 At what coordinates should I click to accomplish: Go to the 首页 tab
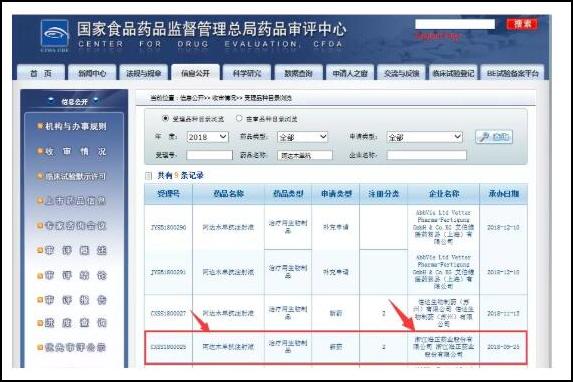pyautogui.click(x=41, y=73)
